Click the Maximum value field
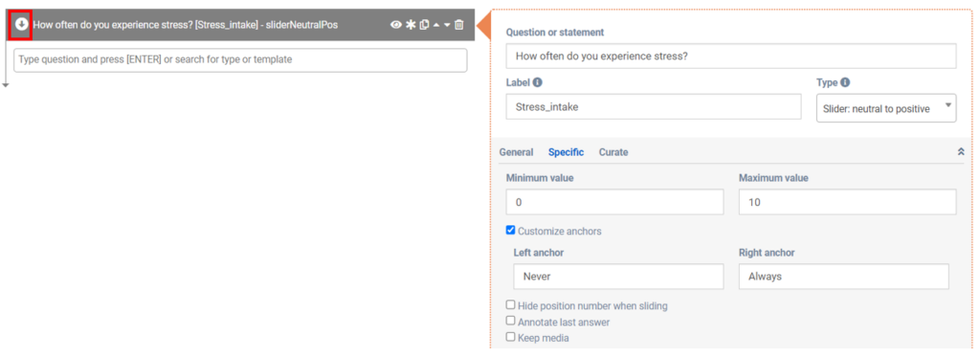This screenshot has height=358, width=980. tap(848, 202)
